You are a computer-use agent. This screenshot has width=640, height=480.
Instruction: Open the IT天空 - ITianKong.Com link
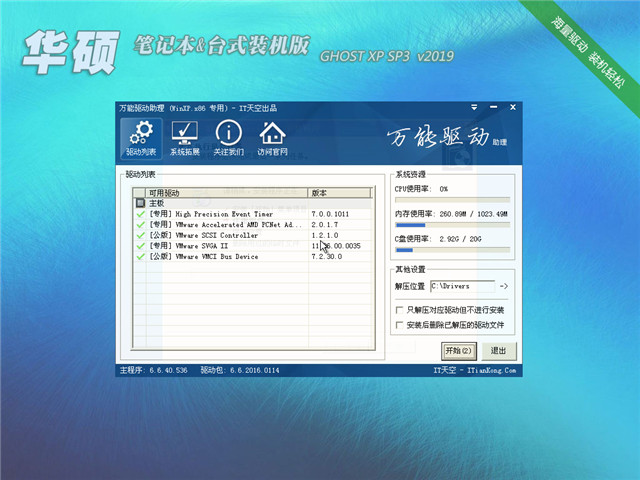(475, 370)
